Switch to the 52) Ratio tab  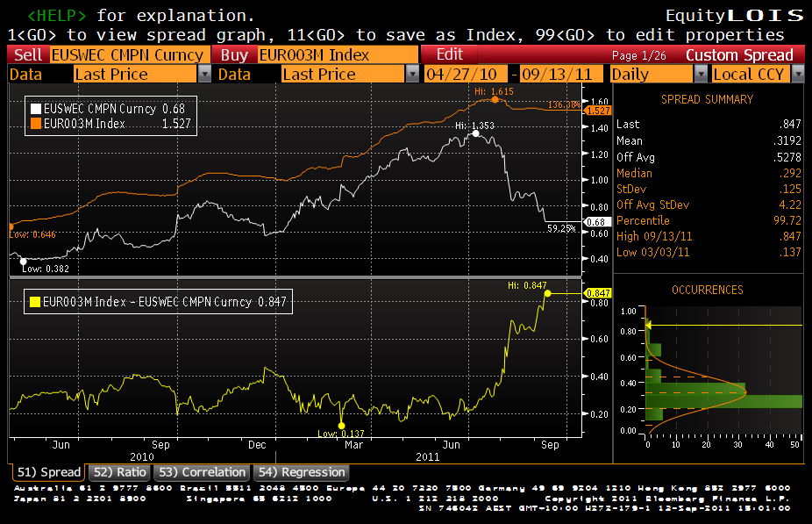click(119, 472)
